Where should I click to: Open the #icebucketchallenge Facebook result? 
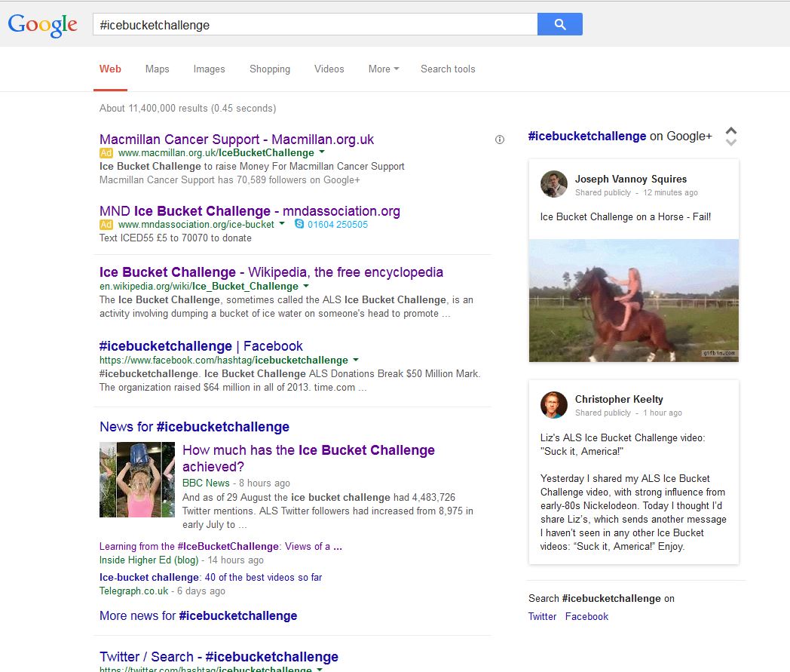[x=201, y=346]
